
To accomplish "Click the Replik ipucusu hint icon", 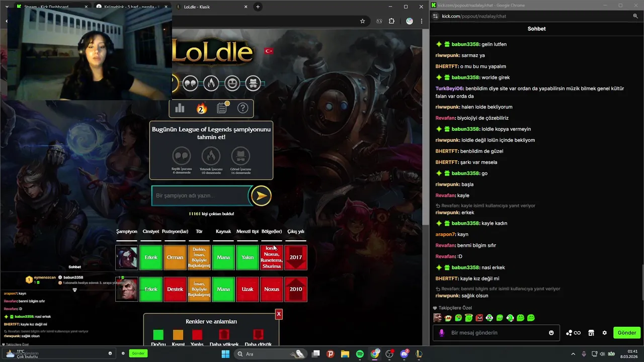I will click(x=182, y=156).
